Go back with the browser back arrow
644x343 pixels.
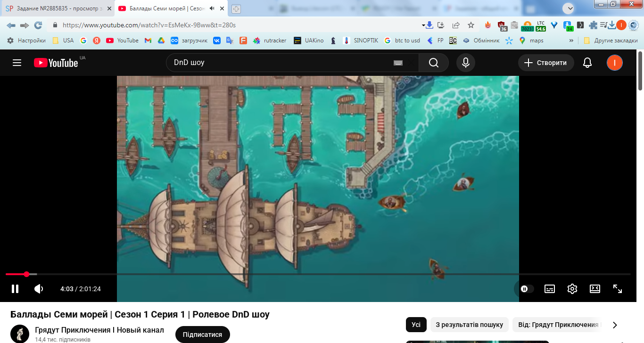11,25
